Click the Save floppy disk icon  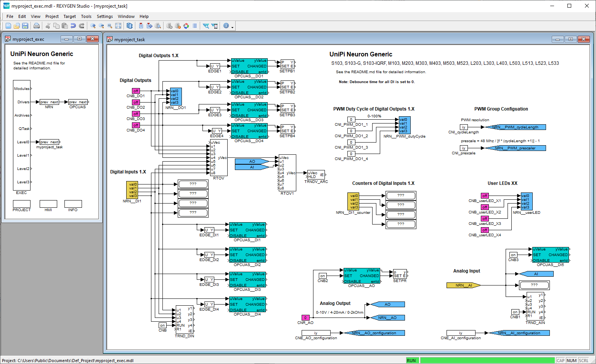click(25, 26)
